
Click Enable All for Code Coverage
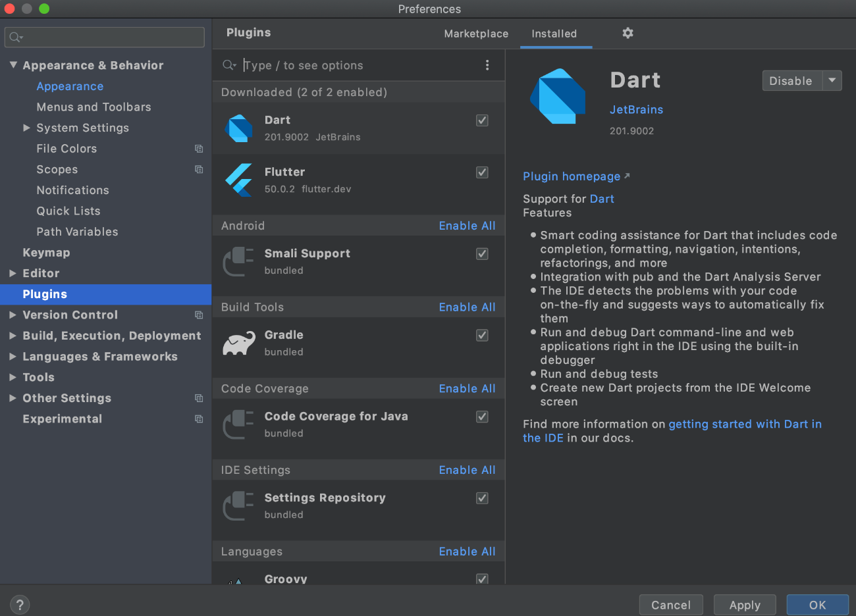pyautogui.click(x=467, y=389)
